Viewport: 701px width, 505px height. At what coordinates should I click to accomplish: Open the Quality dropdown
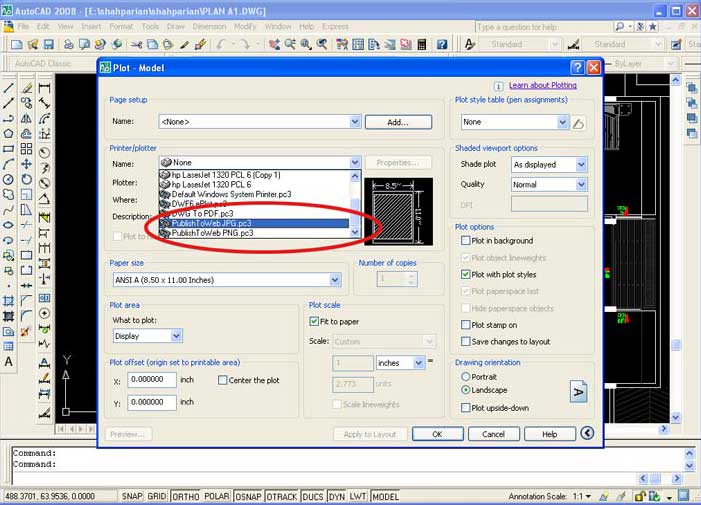tap(581, 184)
